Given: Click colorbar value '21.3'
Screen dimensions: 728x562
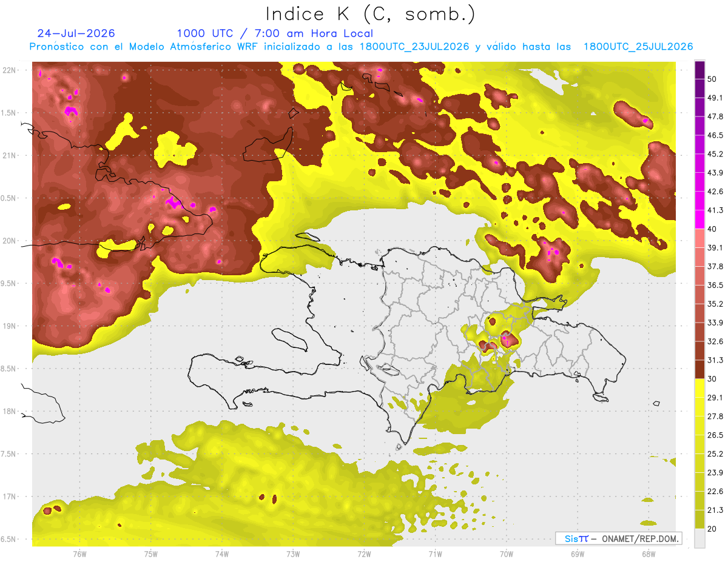Looking at the screenshot, I should tap(715, 510).
